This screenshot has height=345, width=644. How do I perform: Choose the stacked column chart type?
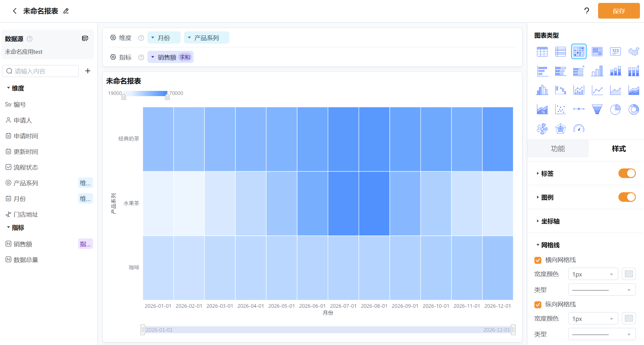(615, 71)
